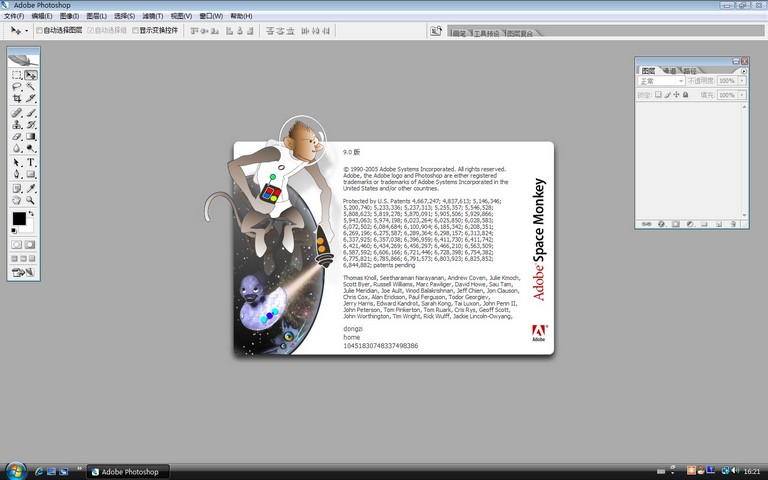
Task: Select the Zoom tool
Action: 31,200
